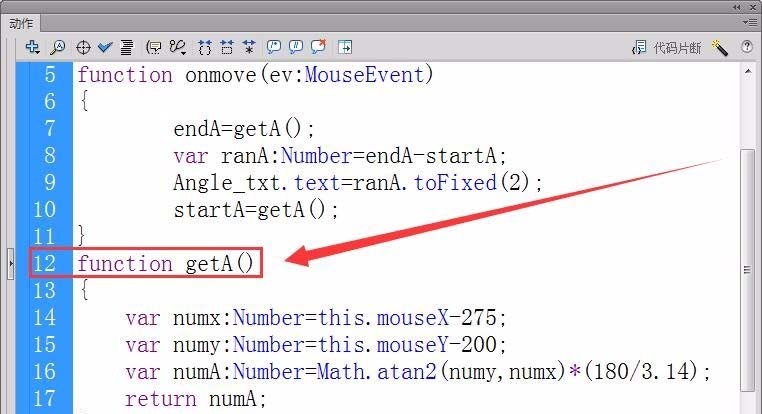Click code line "return numA;"
762x414 pixels.
(196, 399)
